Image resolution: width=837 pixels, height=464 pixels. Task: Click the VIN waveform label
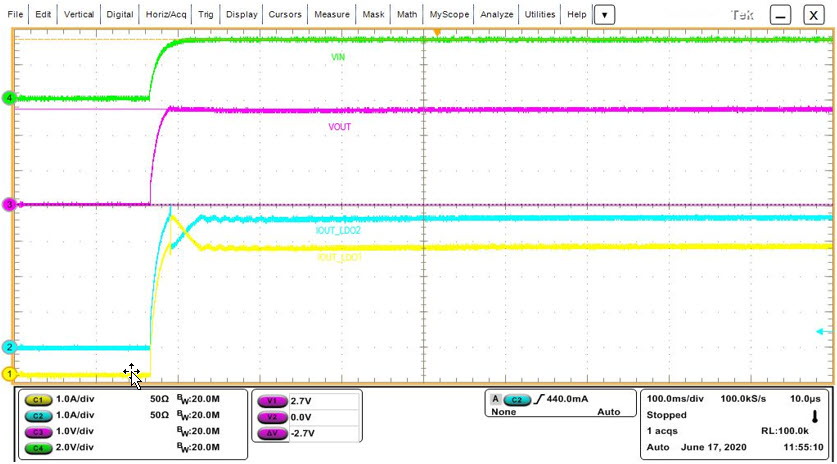pos(338,57)
